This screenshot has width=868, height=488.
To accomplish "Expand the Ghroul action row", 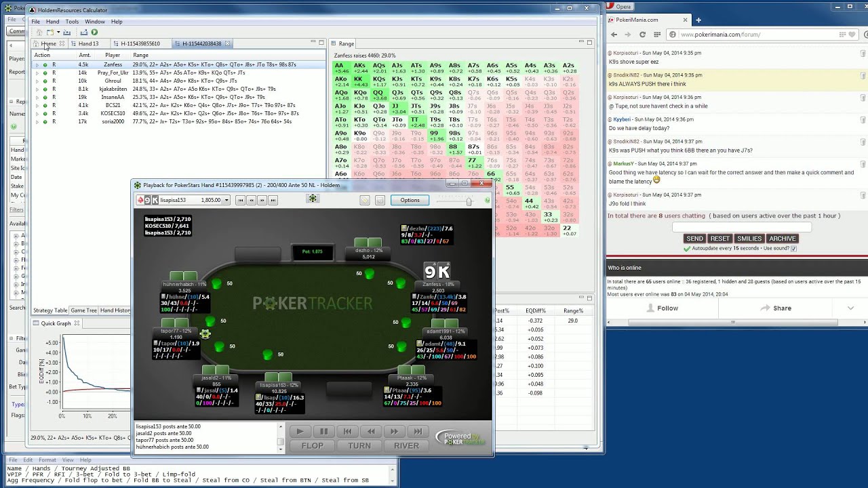I will (x=37, y=81).
